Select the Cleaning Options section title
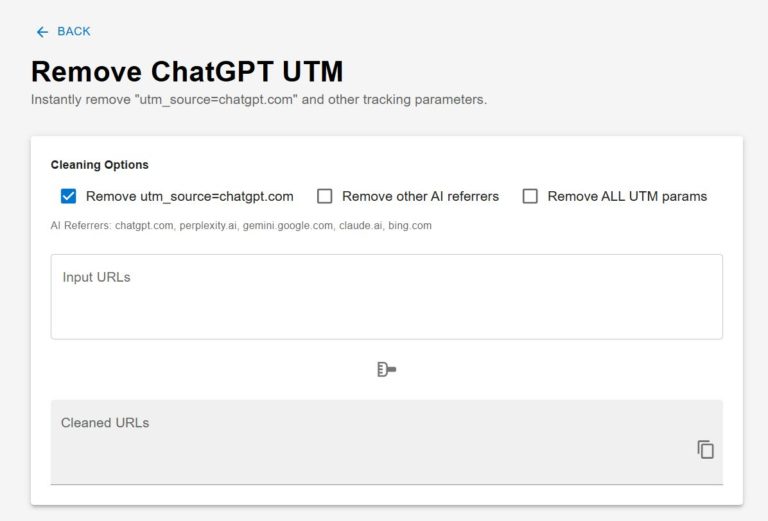This screenshot has height=521, width=768. tap(99, 165)
